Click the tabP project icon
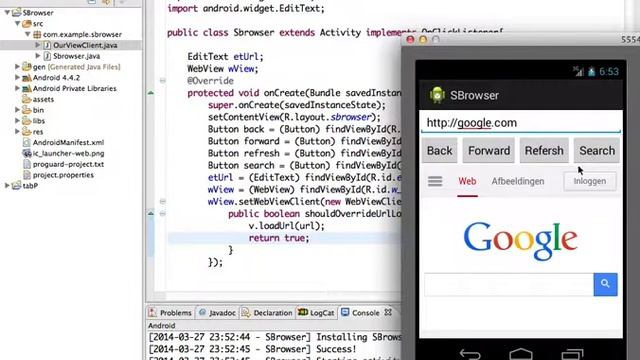 (16, 186)
